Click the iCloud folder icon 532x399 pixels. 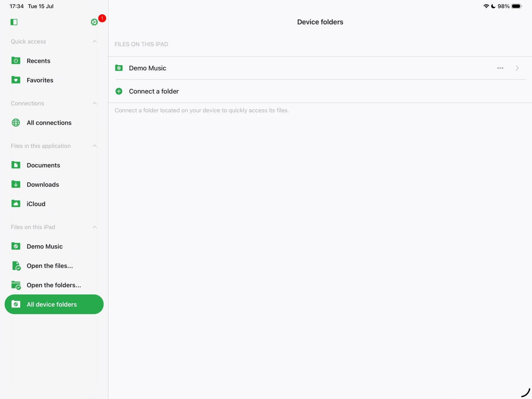(16, 204)
